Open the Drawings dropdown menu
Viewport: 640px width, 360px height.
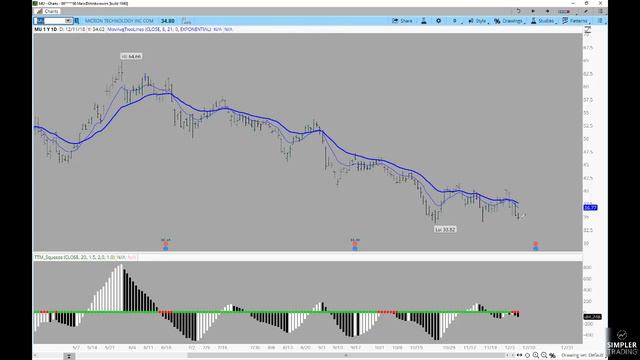(508, 21)
